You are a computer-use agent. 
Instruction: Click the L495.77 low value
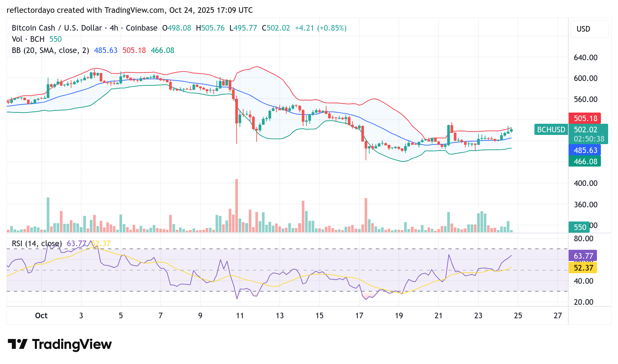click(243, 28)
